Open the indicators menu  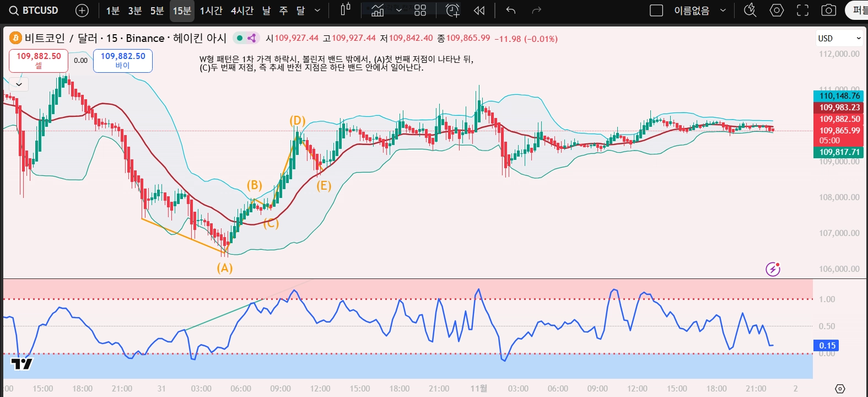click(378, 10)
